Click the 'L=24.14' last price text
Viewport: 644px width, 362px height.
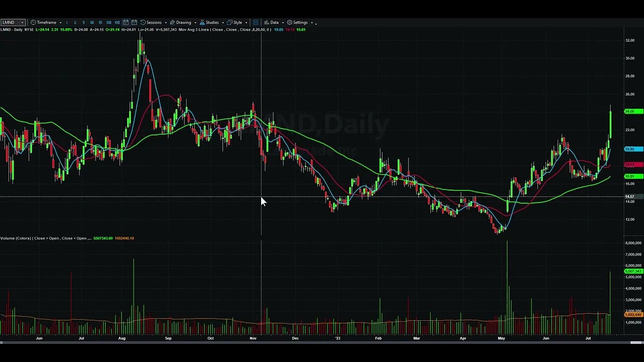click(x=42, y=30)
